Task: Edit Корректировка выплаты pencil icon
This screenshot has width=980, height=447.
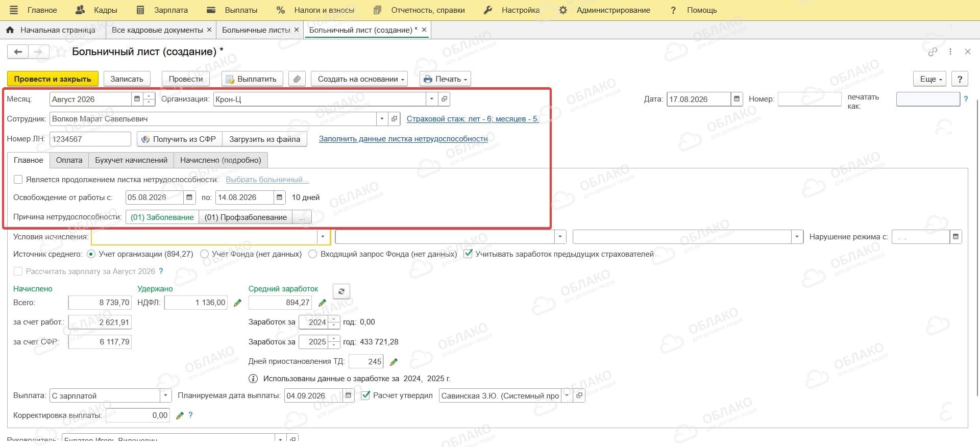Action: click(180, 416)
